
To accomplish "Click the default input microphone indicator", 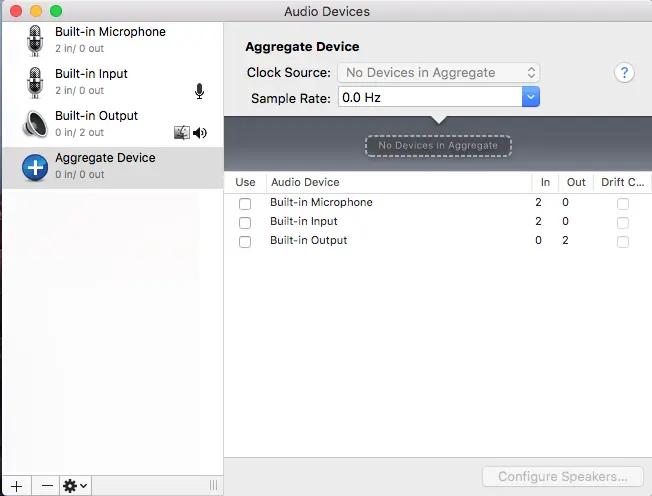I will pyautogui.click(x=200, y=92).
